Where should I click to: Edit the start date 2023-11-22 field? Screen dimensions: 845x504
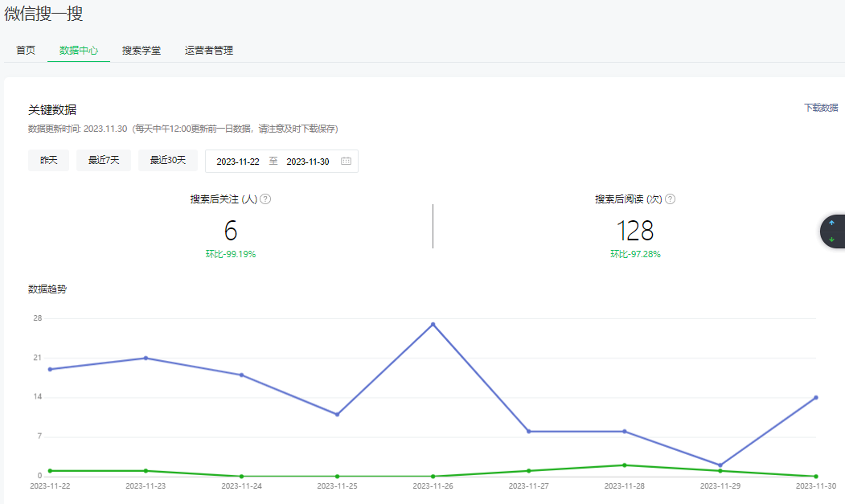tap(238, 162)
